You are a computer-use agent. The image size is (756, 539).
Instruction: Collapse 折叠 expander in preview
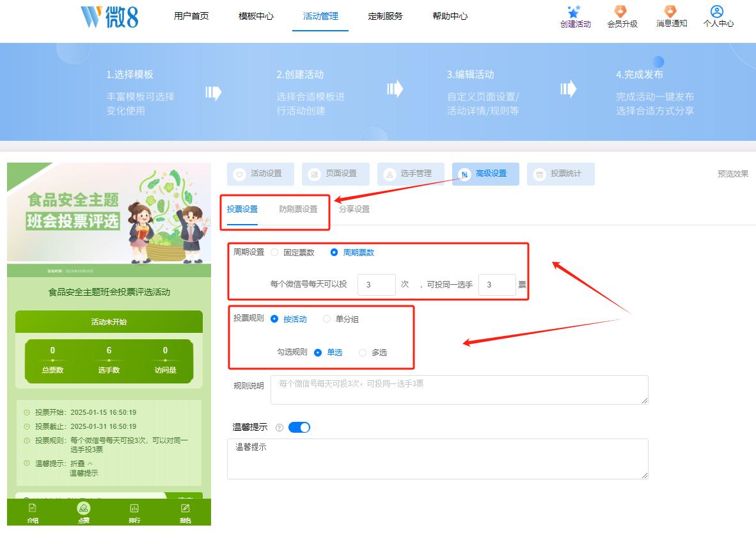[x=81, y=463]
